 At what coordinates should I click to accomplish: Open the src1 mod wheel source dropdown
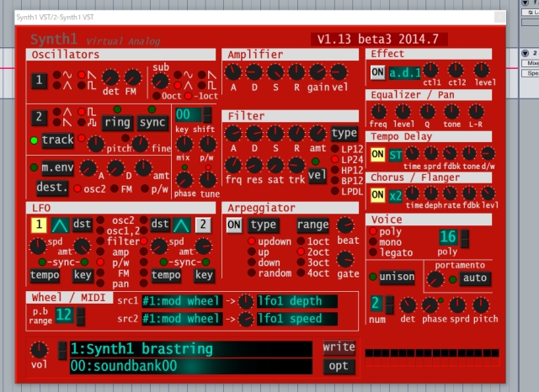(x=182, y=301)
